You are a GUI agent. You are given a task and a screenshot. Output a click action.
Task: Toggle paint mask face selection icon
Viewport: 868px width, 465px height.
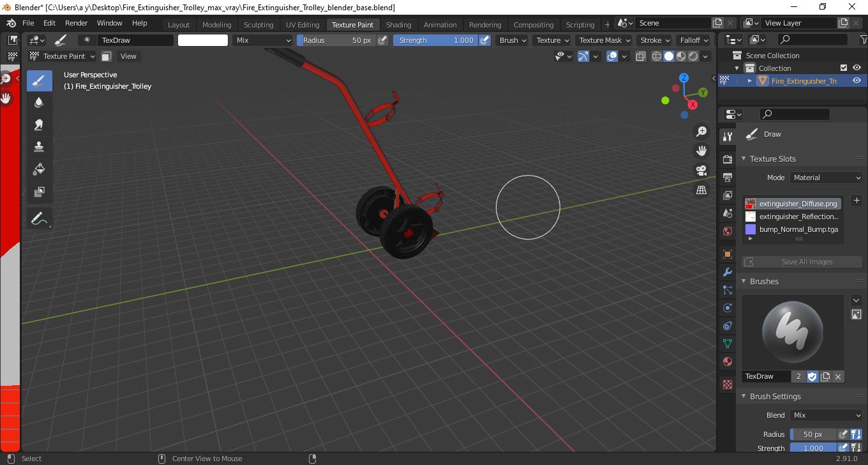pyautogui.click(x=107, y=56)
